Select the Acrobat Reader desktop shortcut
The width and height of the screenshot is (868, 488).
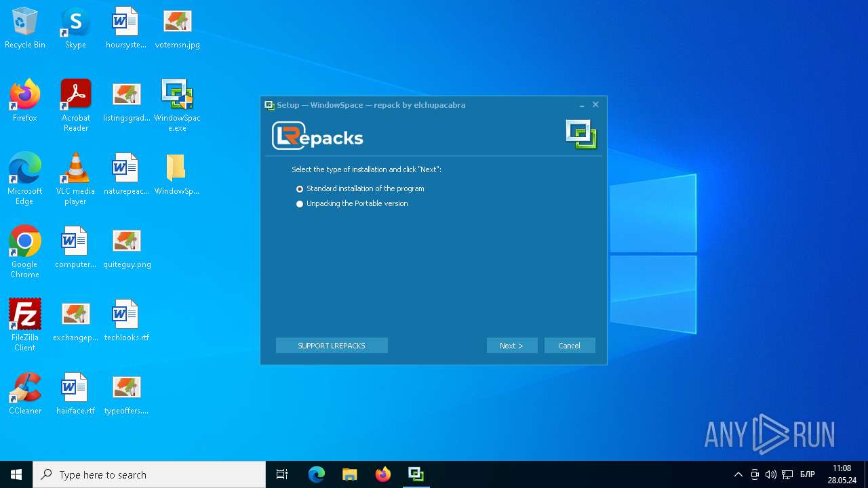[75, 106]
